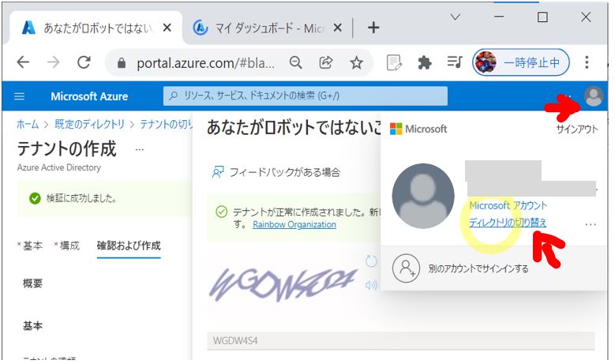Viewport: 615px width, 364px height.
Task: Click the テナントの切り breadcrumb
Action: (167, 124)
